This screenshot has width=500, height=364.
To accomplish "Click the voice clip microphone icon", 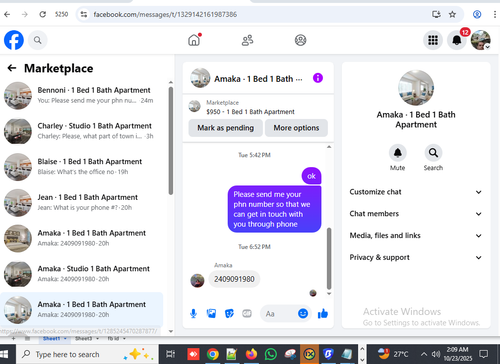I will pos(193,314).
